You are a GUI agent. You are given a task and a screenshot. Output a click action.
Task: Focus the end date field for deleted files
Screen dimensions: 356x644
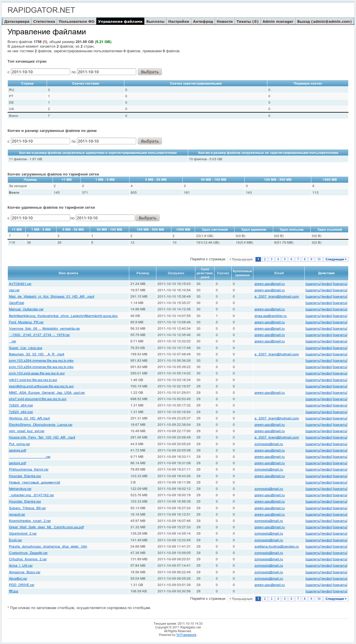point(105,218)
